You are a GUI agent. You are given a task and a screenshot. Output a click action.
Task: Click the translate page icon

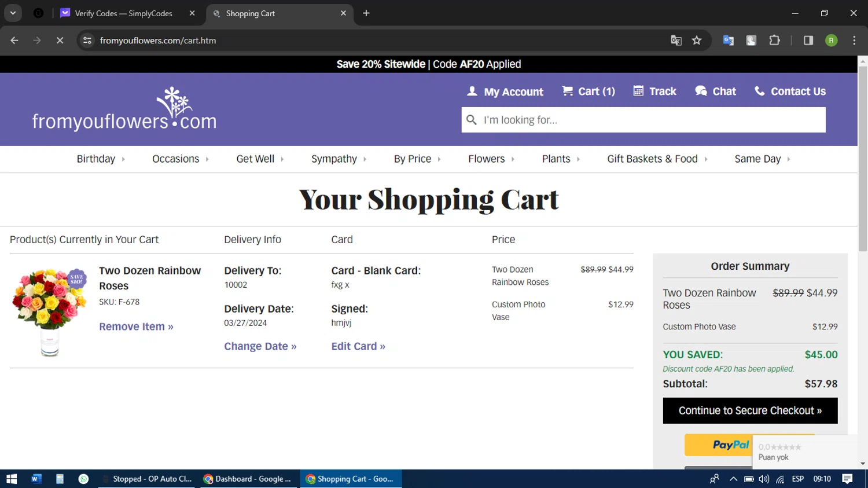tap(676, 41)
